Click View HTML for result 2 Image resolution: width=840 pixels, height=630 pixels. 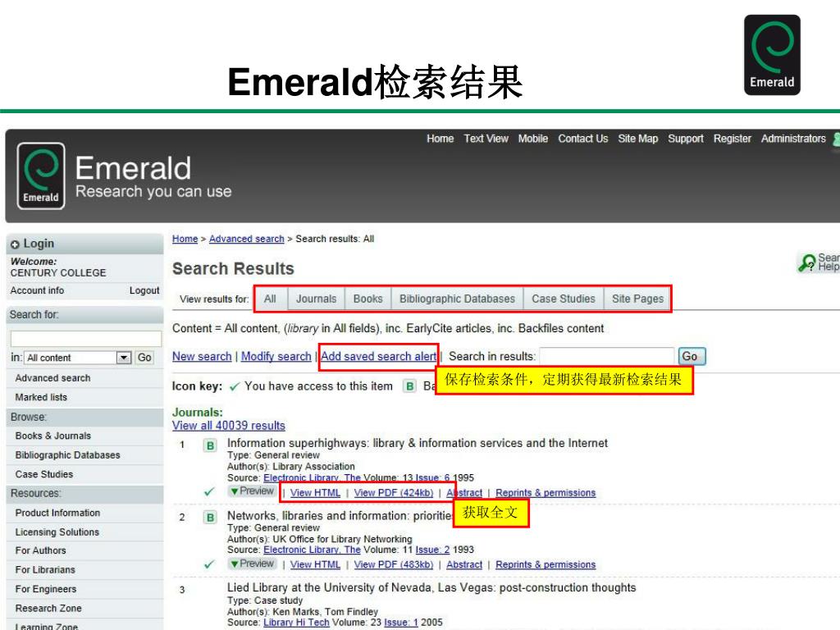tap(315, 564)
